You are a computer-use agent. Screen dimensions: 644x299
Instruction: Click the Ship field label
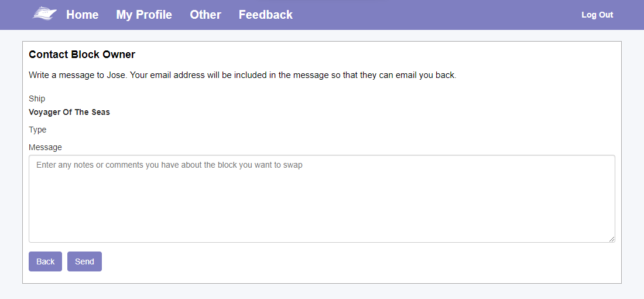coord(37,98)
